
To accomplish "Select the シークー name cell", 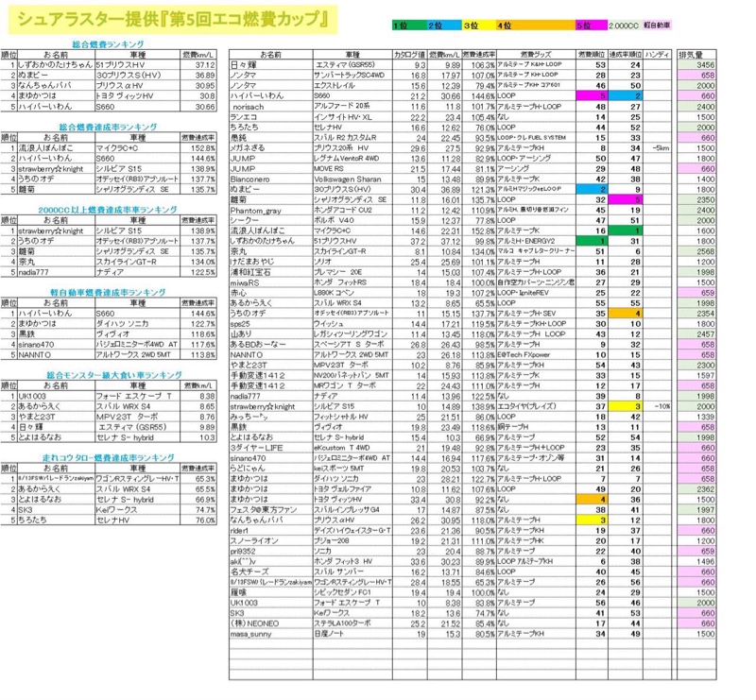I will coord(271,220).
